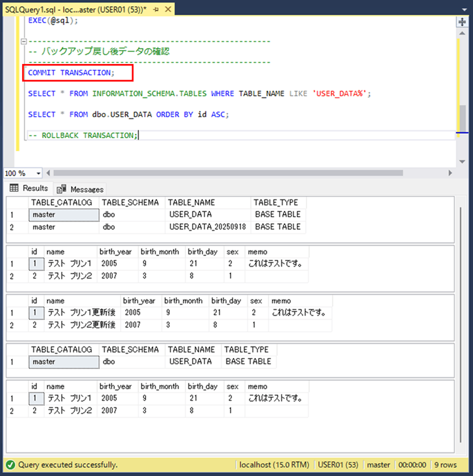Click the 9 rows status entry
The width and height of the screenshot is (473, 476).
[x=446, y=465]
